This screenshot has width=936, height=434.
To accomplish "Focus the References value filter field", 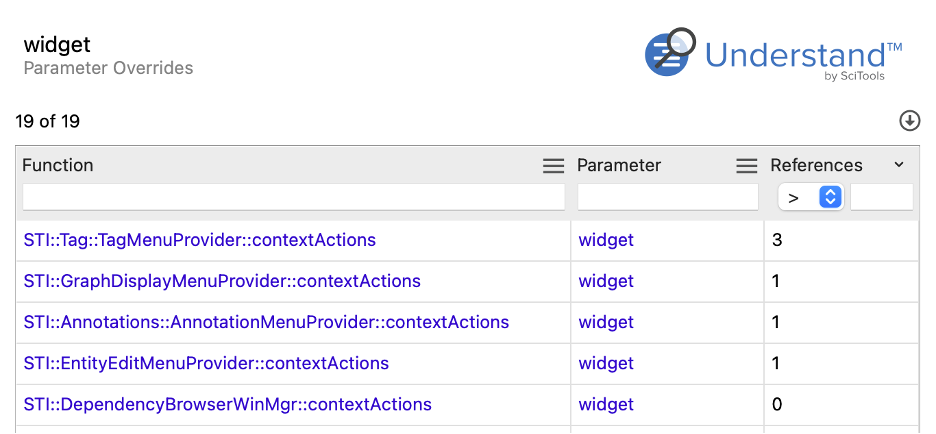I will pyautogui.click(x=882, y=197).
